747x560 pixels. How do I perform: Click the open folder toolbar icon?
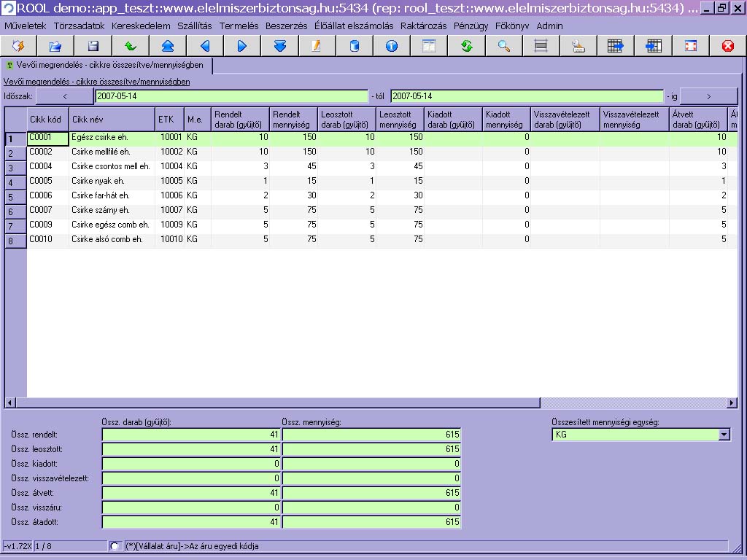(x=55, y=46)
